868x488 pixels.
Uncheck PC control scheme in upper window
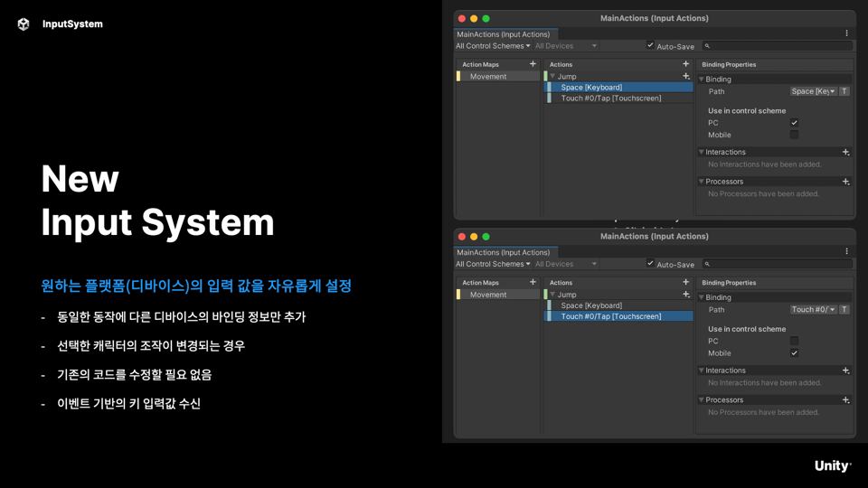(795, 123)
